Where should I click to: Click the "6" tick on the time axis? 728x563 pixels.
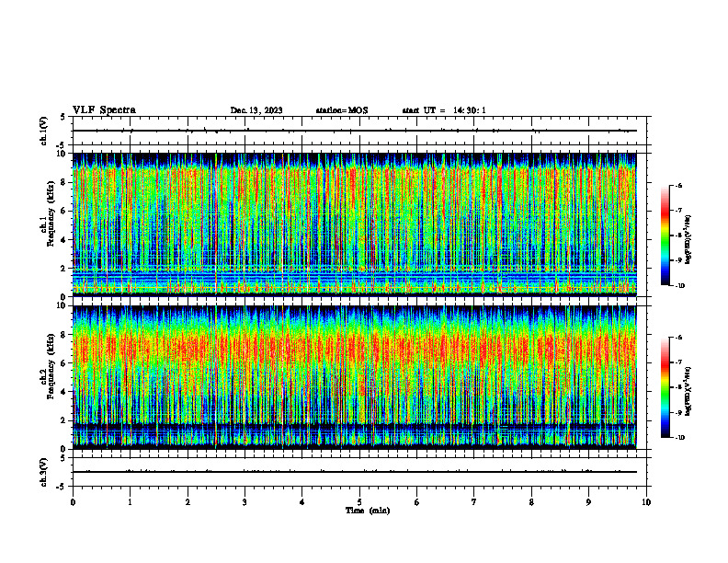click(x=417, y=502)
